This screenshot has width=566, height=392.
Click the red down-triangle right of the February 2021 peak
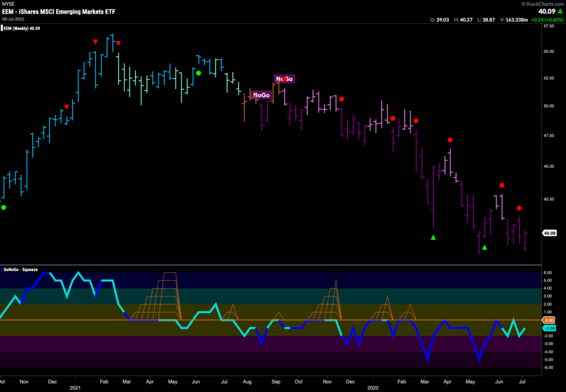(118, 44)
